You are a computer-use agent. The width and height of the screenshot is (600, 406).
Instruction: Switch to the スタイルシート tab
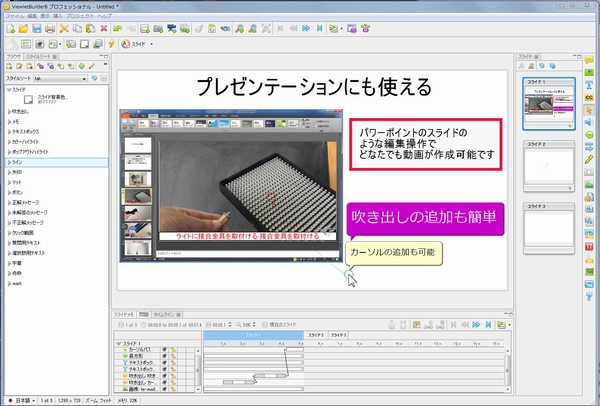[38, 57]
